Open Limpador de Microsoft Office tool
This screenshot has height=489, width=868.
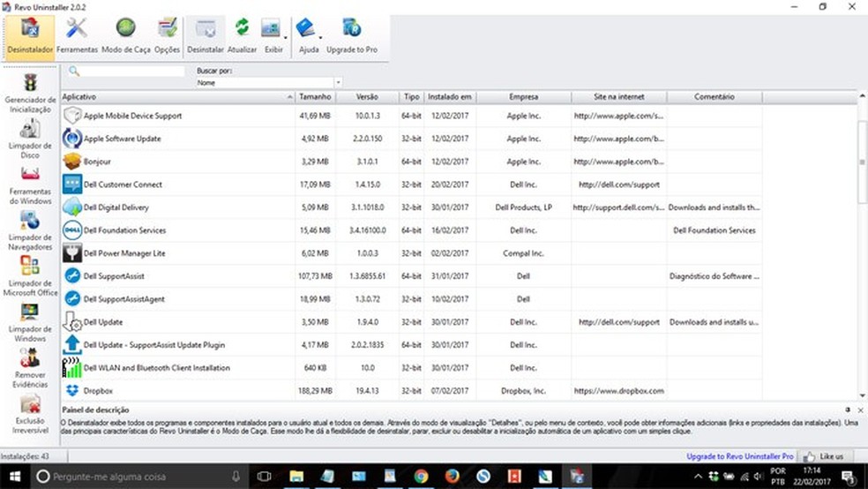tap(30, 277)
